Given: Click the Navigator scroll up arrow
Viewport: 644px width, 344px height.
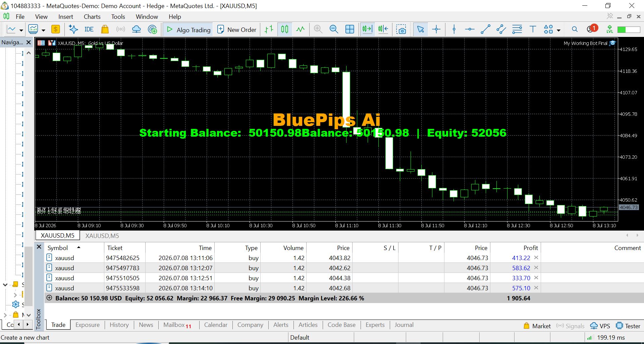Looking at the screenshot, I should pyautogui.click(x=29, y=53).
